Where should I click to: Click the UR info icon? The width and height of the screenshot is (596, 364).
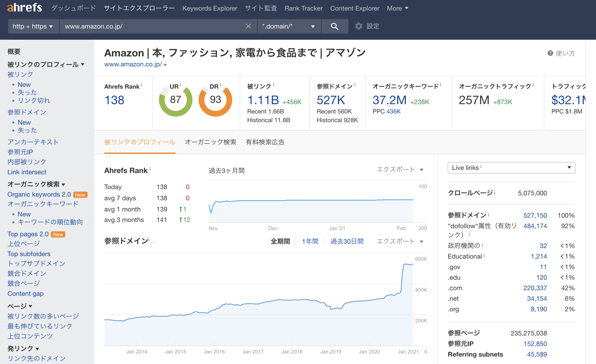pyautogui.click(x=180, y=84)
